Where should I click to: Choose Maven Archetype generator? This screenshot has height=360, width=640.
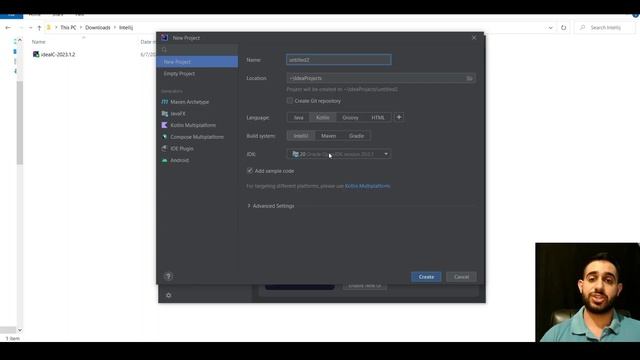point(189,102)
